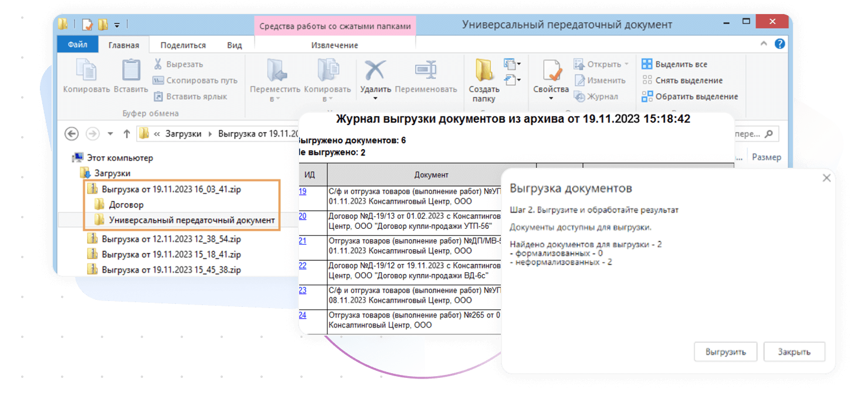Click the Удалить red X icon
Image resolution: width=868 pixels, height=399 pixels.
[375, 70]
